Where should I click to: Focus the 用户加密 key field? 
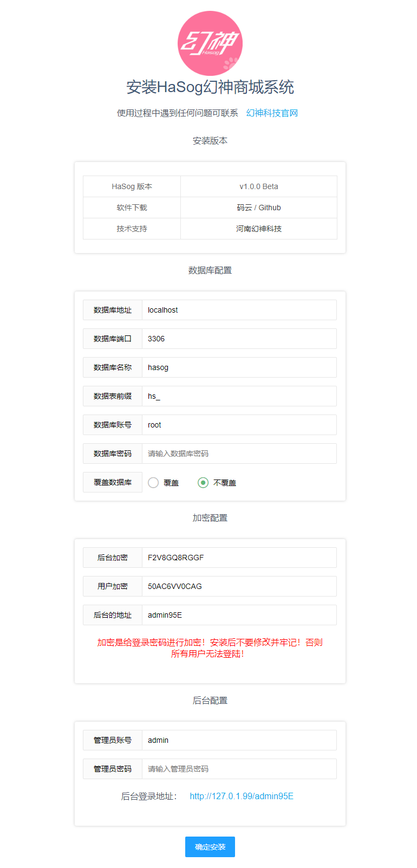(239, 586)
